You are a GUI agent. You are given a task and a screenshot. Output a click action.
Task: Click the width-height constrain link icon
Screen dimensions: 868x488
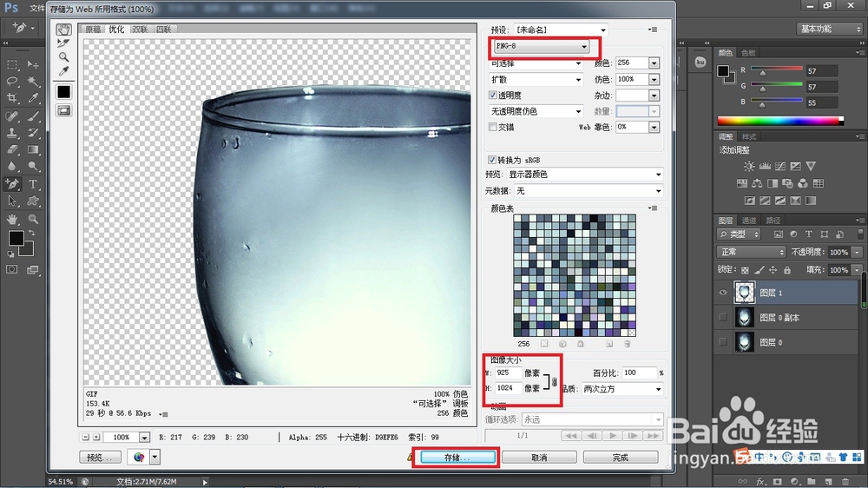(554, 382)
